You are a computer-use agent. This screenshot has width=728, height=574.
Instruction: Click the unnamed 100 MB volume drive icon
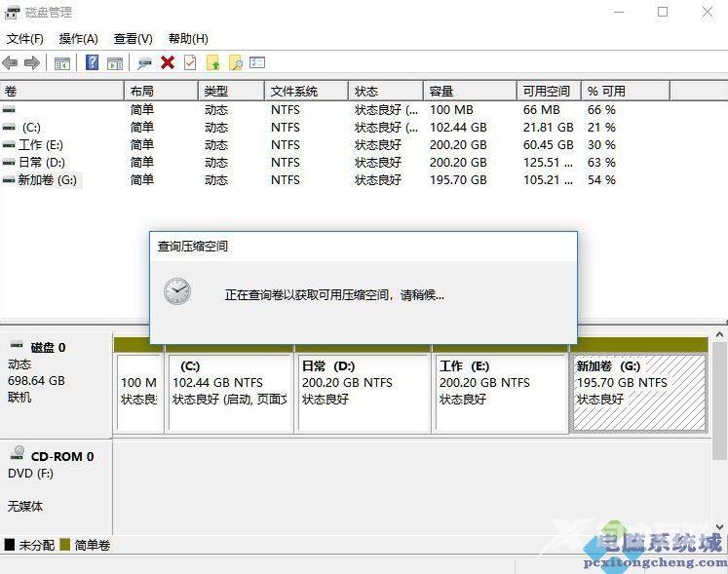pos(9,110)
